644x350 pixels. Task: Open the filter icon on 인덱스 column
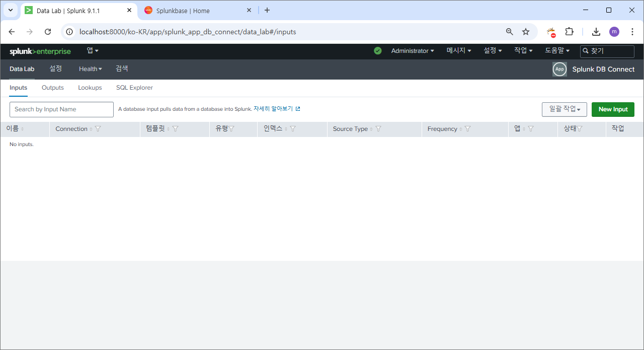[293, 129]
